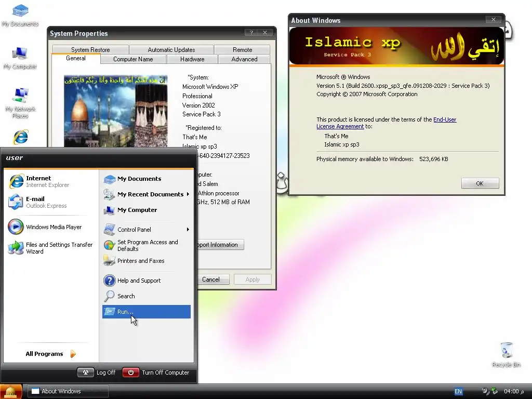Viewport: 532px width, 399px height.
Task: Click the red Turn Off Computer icon
Action: (130, 373)
